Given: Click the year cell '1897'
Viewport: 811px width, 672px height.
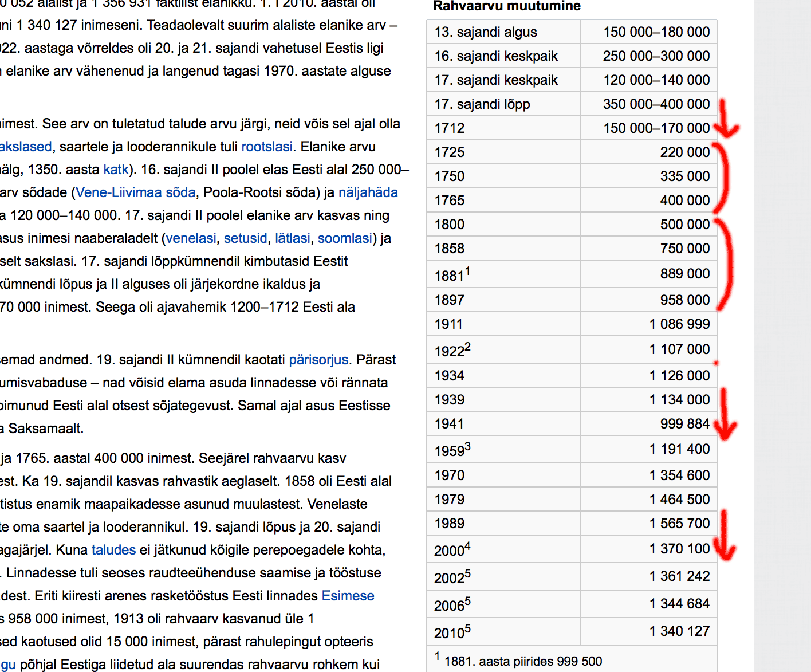Looking at the screenshot, I should click(x=450, y=300).
